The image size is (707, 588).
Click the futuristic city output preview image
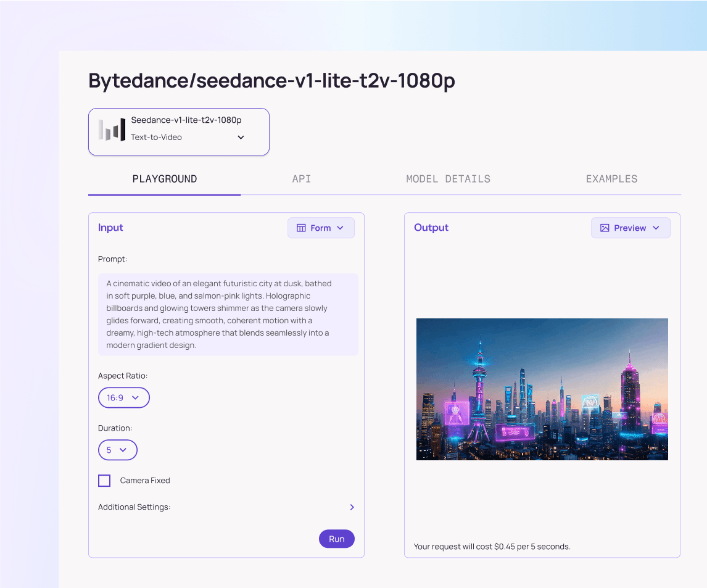(x=542, y=389)
